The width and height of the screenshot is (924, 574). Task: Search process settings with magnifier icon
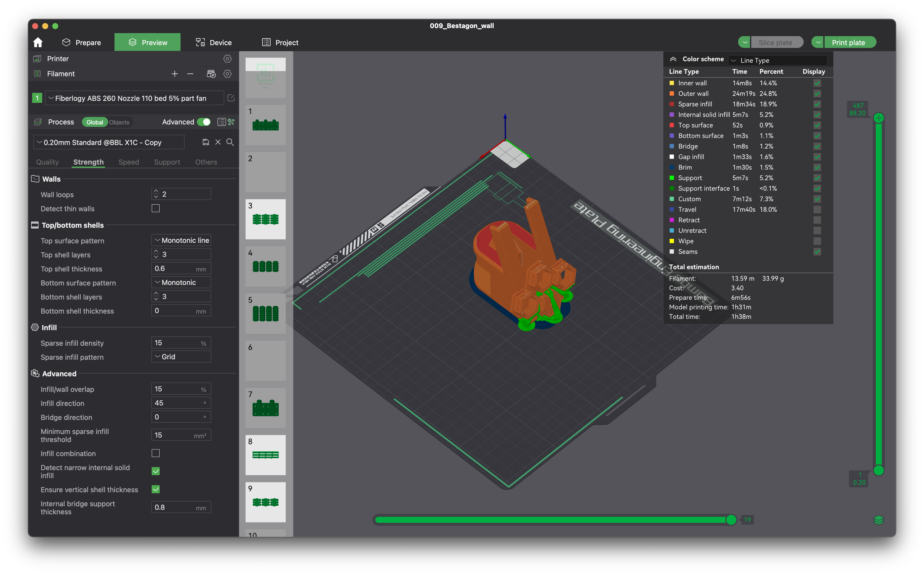point(230,142)
